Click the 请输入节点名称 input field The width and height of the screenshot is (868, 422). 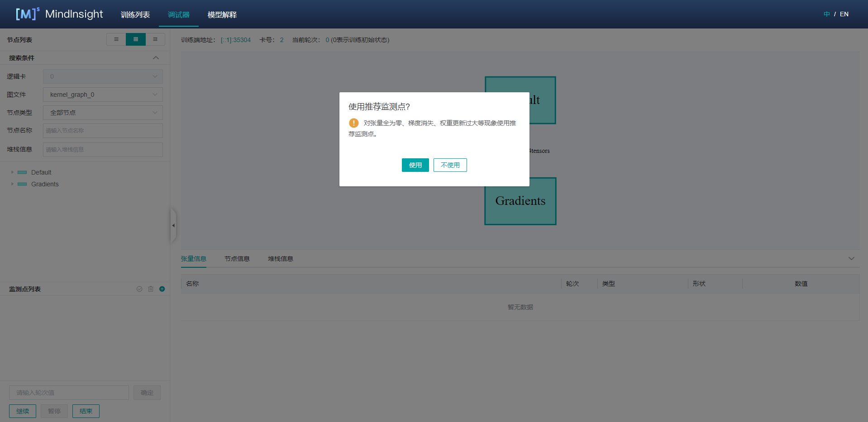[x=103, y=131]
